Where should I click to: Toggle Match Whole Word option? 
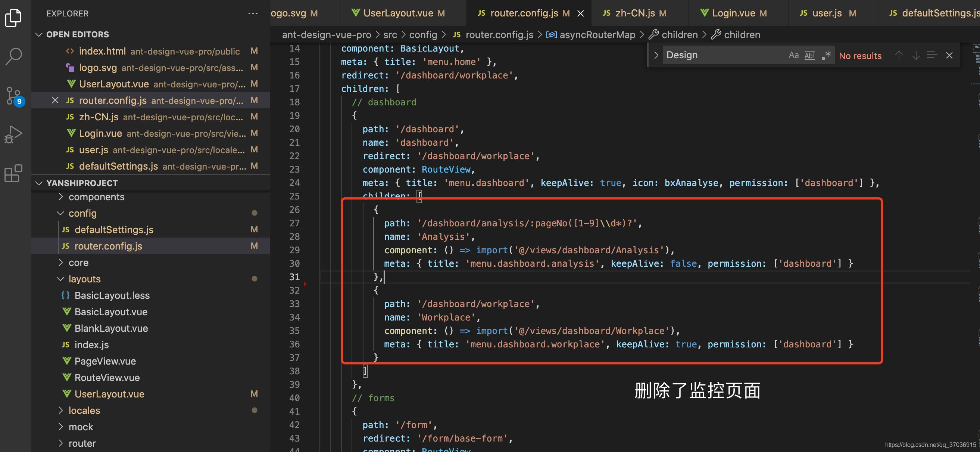pos(809,55)
